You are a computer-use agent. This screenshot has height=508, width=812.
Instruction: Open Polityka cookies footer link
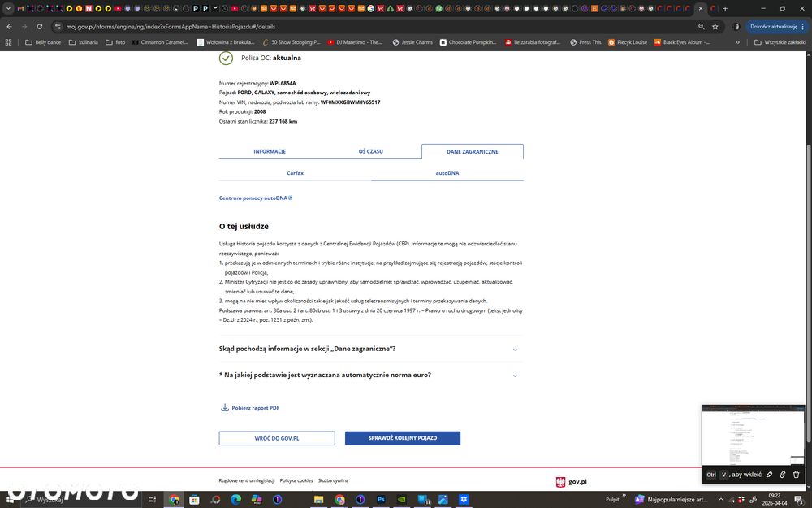296,480
